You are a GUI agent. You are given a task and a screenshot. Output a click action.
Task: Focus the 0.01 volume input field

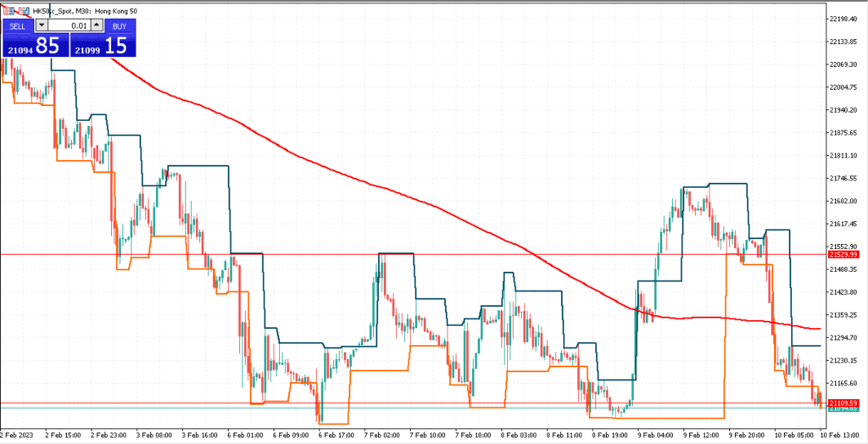coord(70,25)
